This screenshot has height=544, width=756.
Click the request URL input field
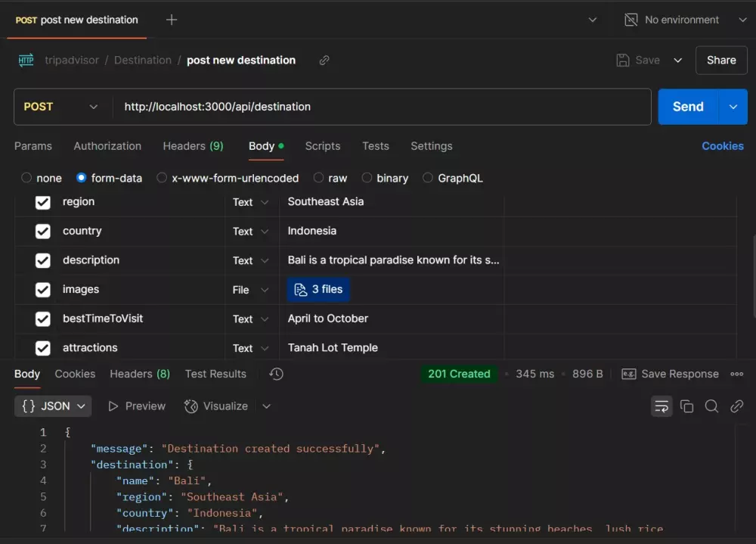click(x=378, y=107)
